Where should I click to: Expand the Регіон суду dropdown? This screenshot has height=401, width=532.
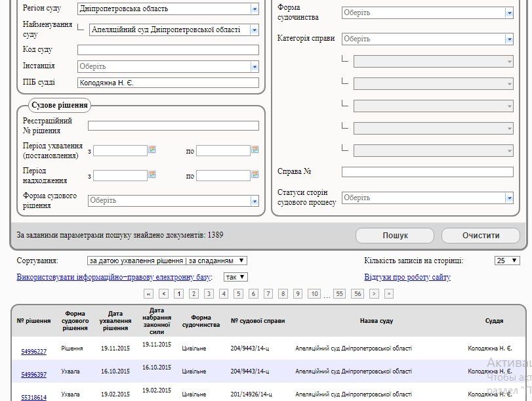tap(255, 9)
